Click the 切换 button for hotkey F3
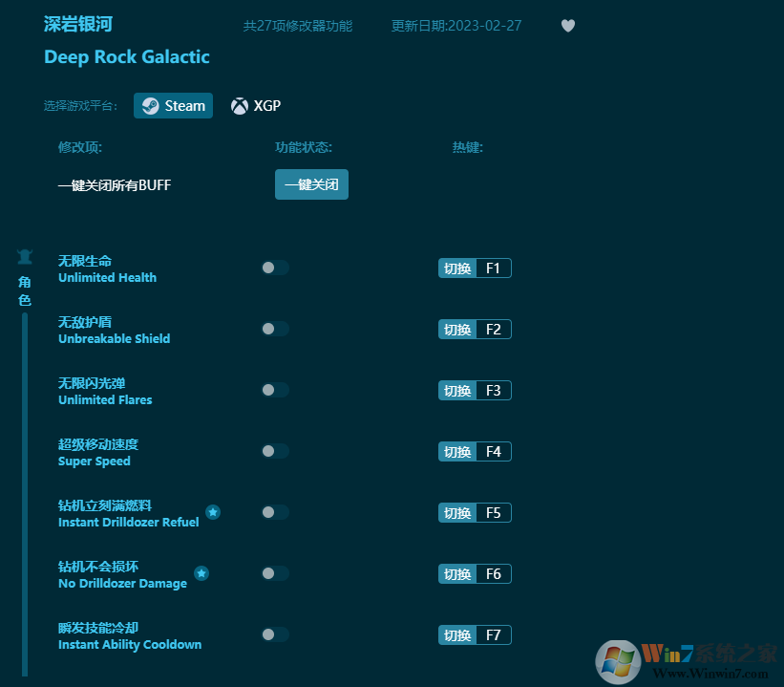Image resolution: width=784 pixels, height=687 pixels. point(457,390)
